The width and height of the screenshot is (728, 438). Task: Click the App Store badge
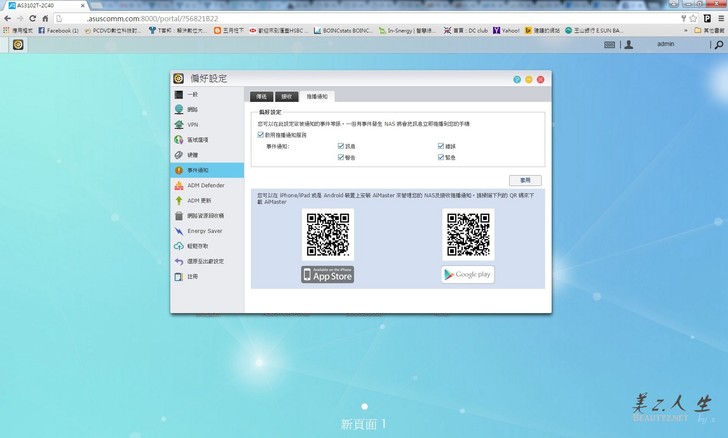(328, 275)
